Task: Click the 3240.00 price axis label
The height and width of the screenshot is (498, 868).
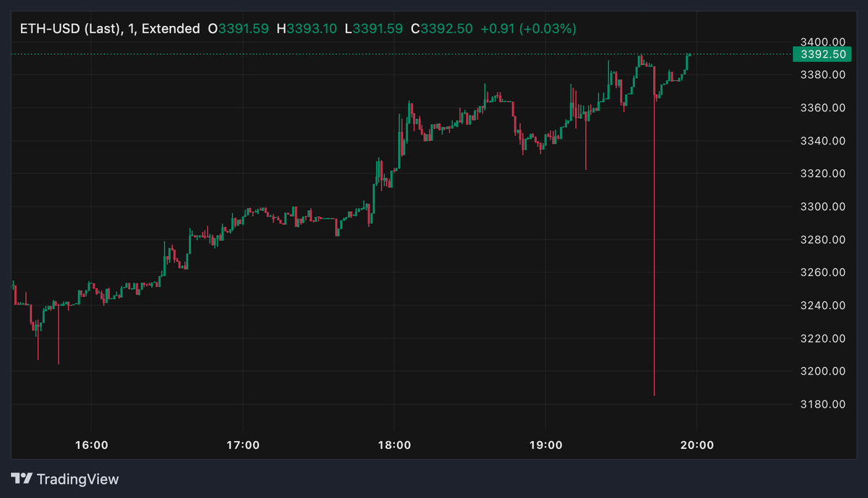Action: (x=824, y=306)
